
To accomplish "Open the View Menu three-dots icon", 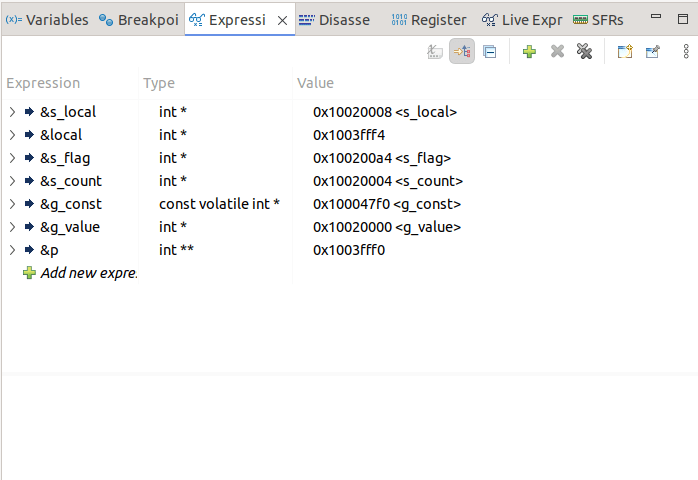I will click(686, 52).
